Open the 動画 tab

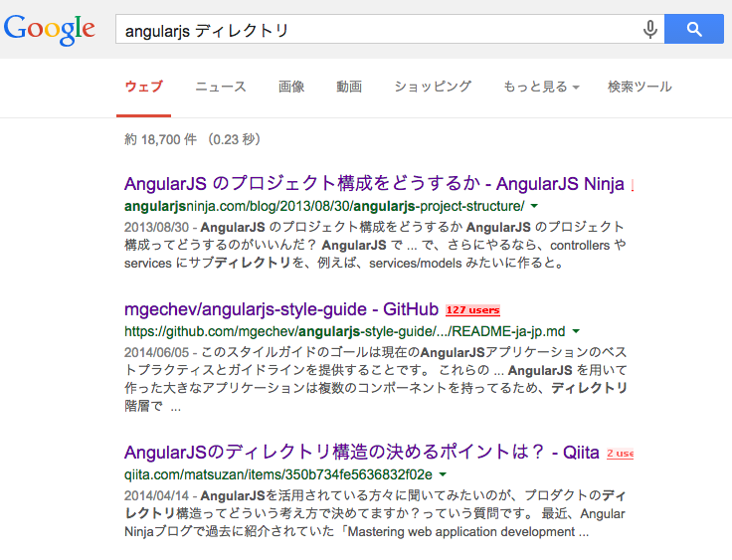(349, 87)
